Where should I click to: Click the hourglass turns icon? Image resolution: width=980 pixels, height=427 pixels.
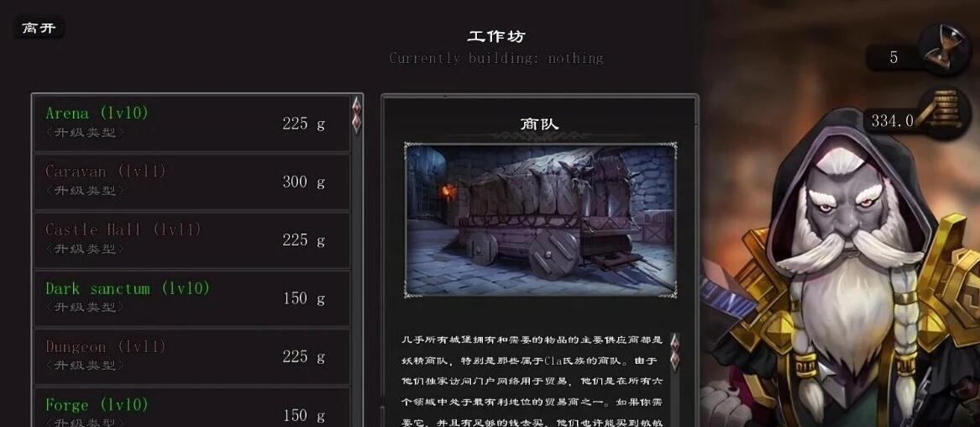(x=943, y=50)
